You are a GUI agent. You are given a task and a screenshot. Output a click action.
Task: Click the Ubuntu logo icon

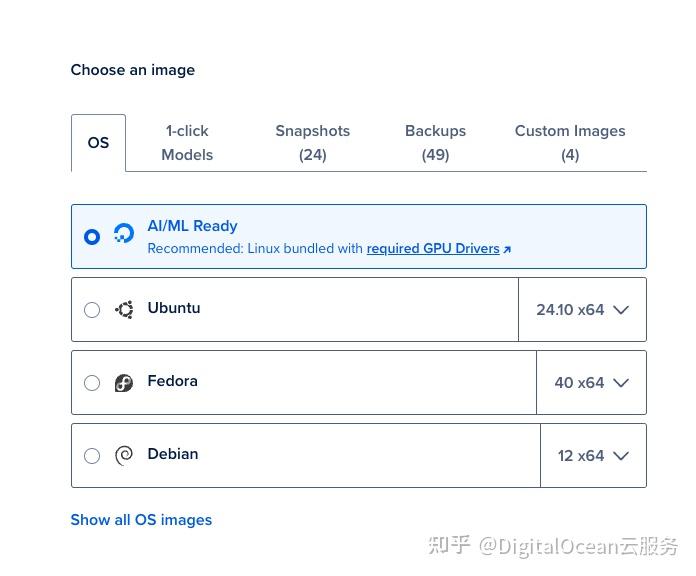point(124,310)
